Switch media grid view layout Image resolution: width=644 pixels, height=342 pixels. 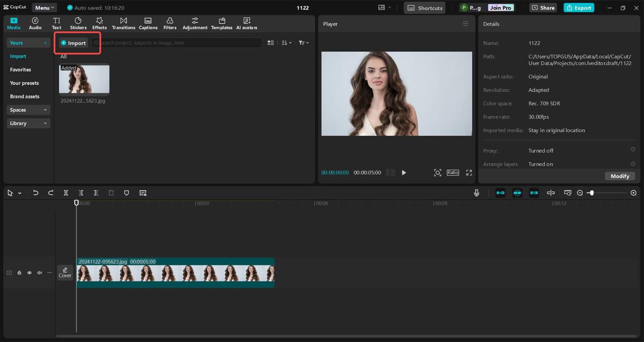coord(271,43)
